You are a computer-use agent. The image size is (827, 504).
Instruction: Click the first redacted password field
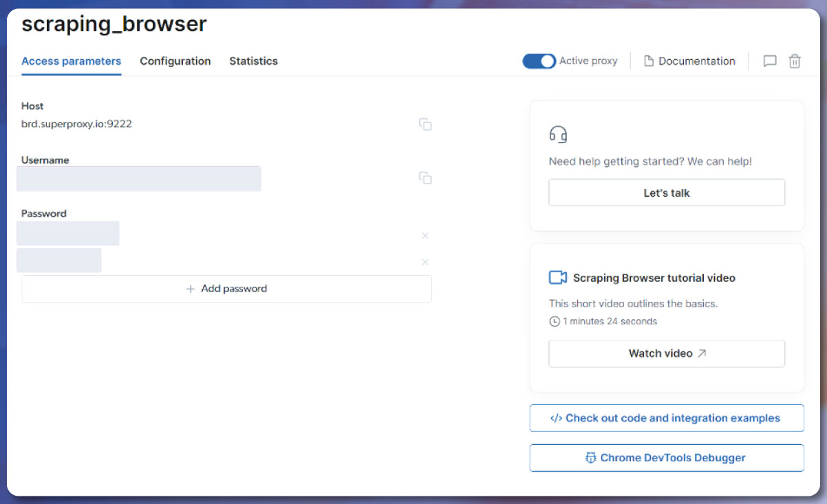[x=68, y=234]
